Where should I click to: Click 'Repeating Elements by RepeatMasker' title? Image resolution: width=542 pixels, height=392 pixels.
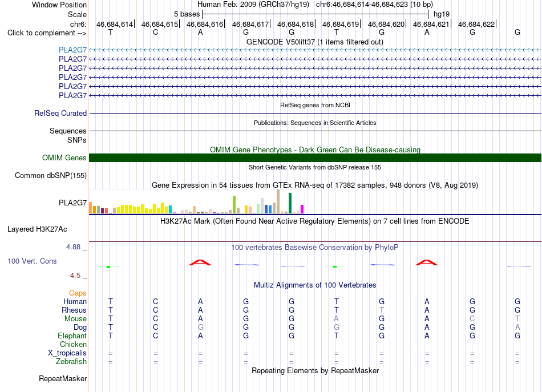(x=315, y=370)
